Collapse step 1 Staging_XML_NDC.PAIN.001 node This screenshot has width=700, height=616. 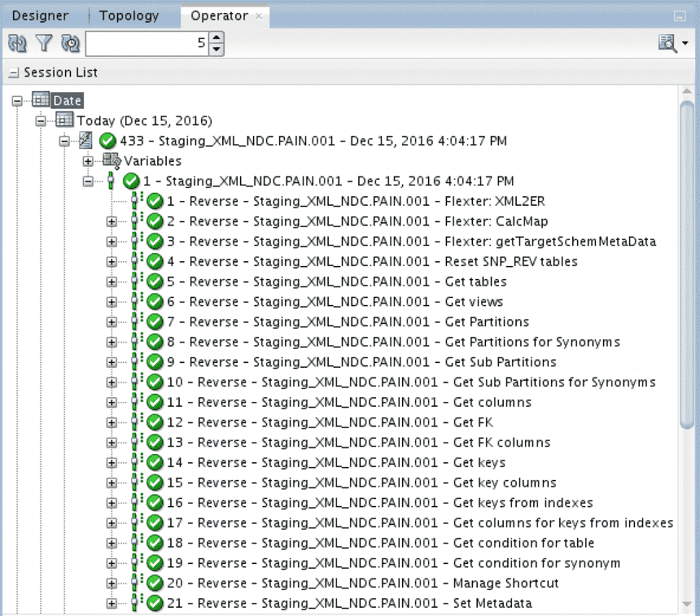point(88,181)
